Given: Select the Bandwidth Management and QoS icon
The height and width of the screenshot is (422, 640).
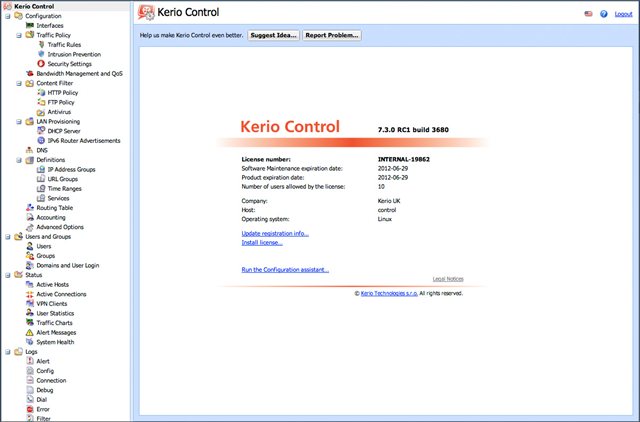Looking at the screenshot, I should tap(30, 73).
